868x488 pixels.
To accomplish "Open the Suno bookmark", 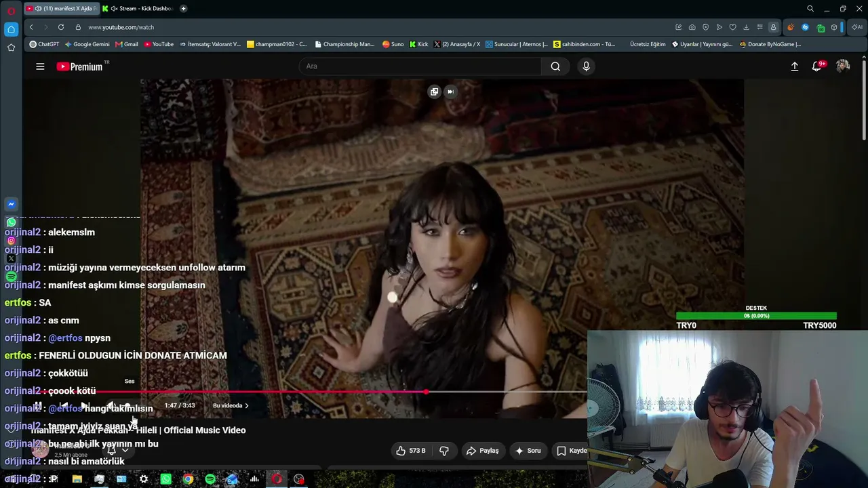I will point(393,44).
